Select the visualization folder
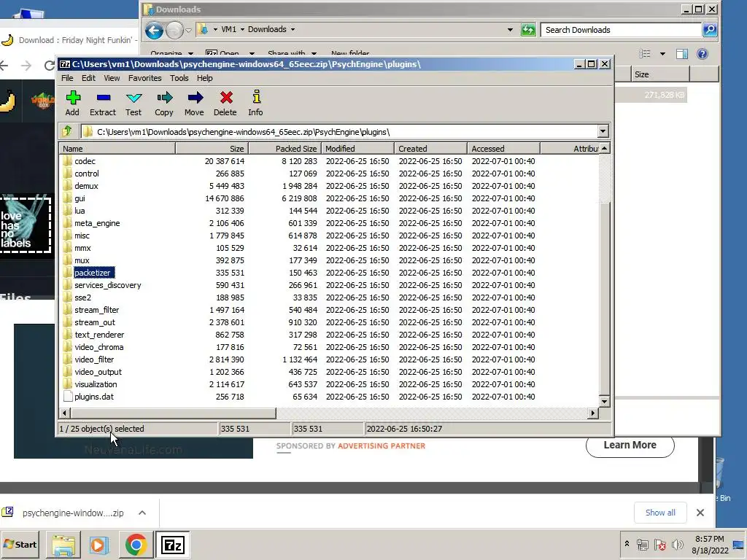Screen dimensions: 747x560 coord(96,384)
